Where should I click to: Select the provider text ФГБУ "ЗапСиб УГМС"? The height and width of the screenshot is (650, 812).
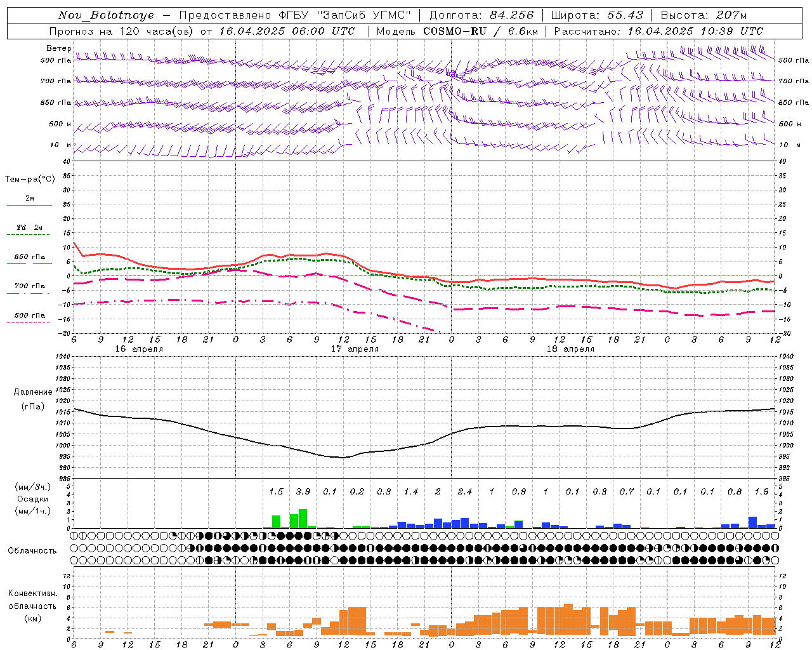tap(344, 15)
